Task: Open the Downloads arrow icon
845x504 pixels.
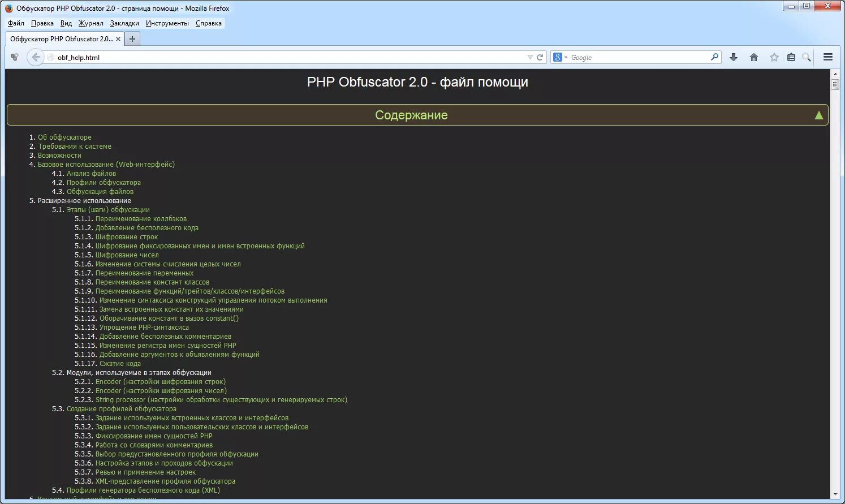Action: (x=734, y=57)
